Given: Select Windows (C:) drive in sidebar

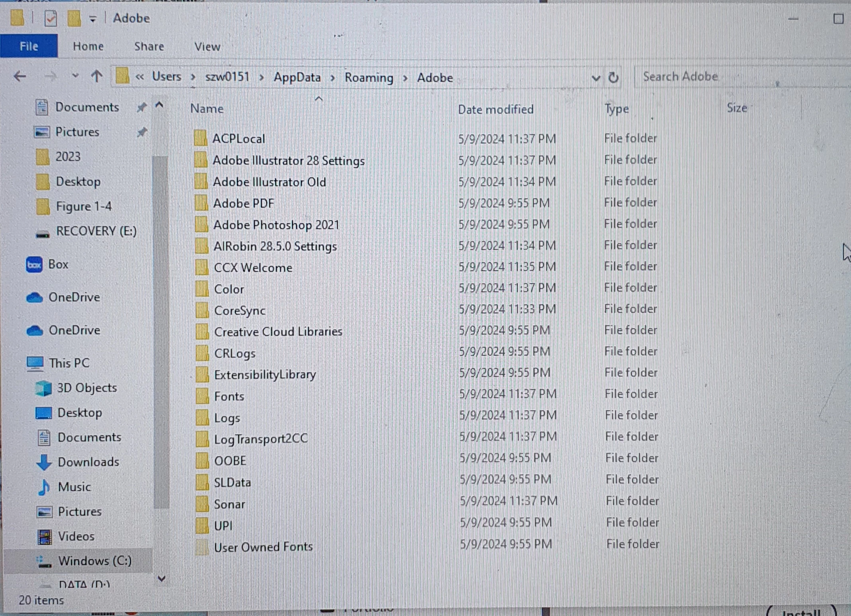Looking at the screenshot, I should tap(95, 561).
